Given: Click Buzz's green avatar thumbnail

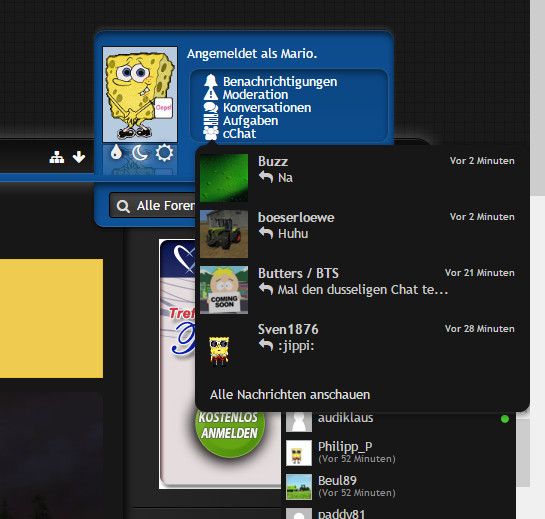Looking at the screenshot, I should pos(224,178).
